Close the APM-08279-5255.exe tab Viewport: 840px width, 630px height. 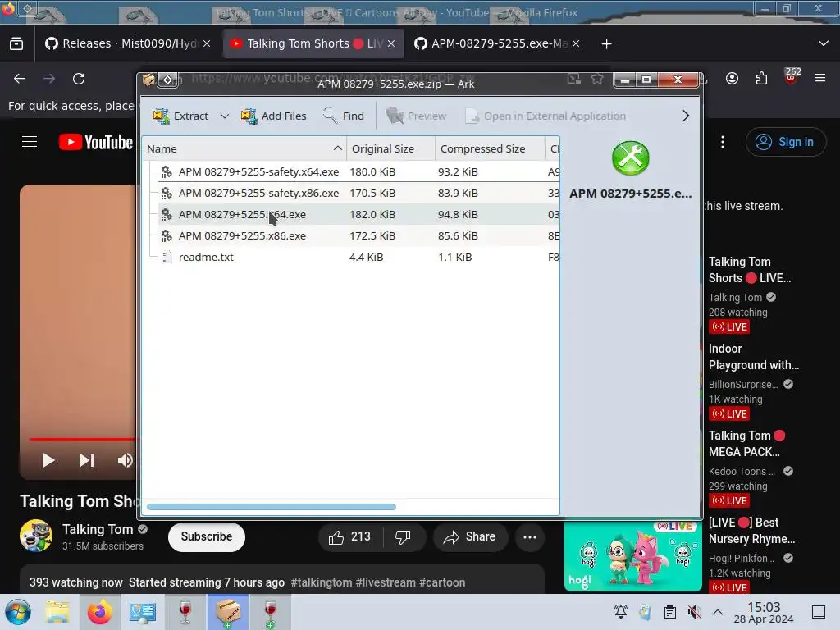575,44
